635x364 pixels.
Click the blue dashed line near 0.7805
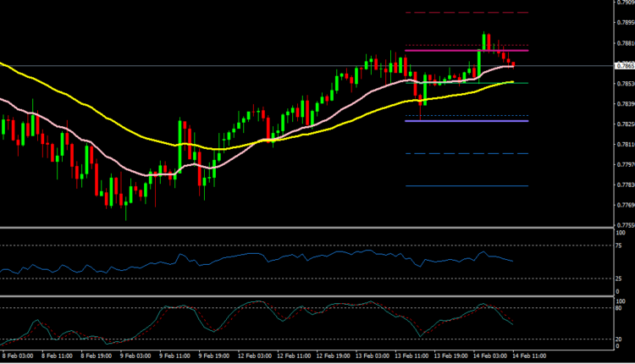(x=466, y=153)
